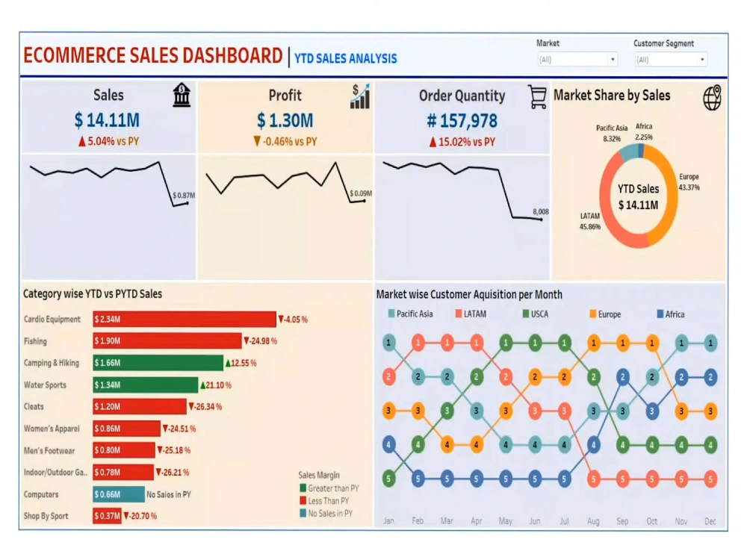Click the red Fishing sales bar
Viewport: 747px width, 560px height.
pyautogui.click(x=164, y=341)
